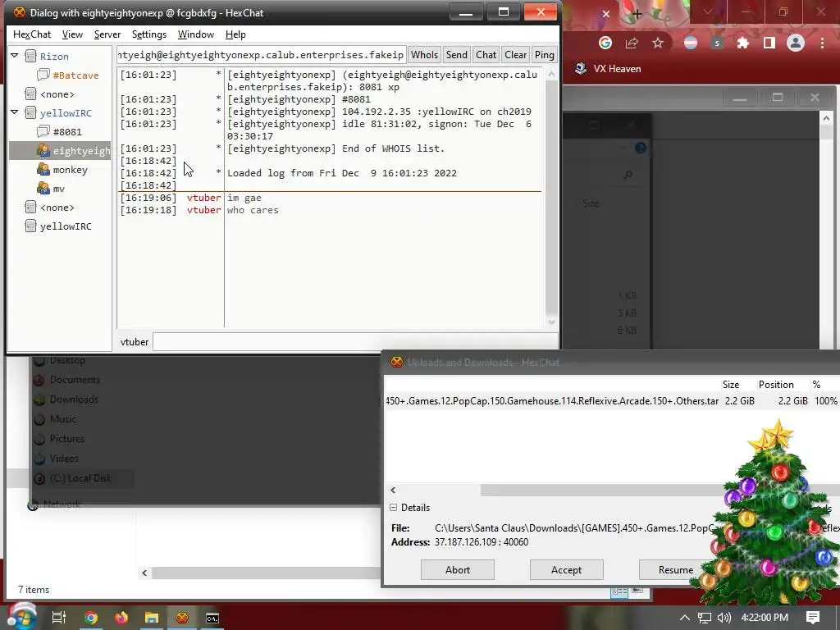
Task: Click the WhoIs button
Action: click(424, 55)
